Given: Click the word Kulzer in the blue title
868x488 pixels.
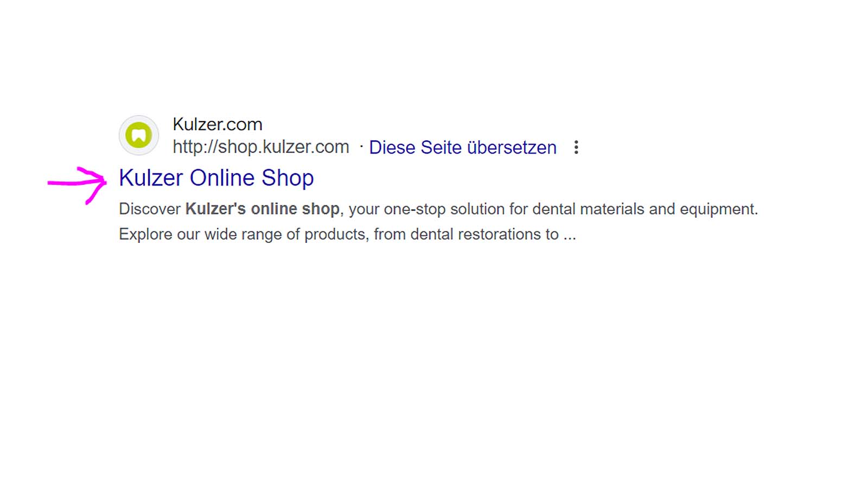Looking at the screenshot, I should point(151,178).
